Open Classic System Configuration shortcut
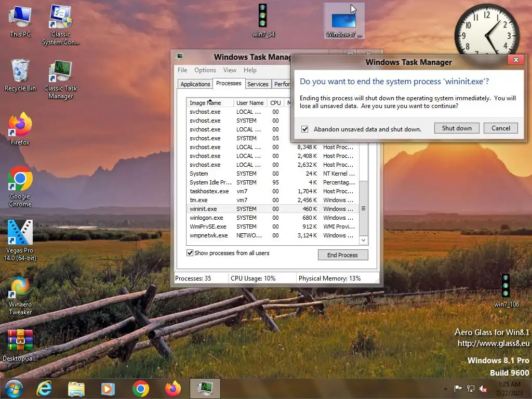532x399 pixels. point(60,24)
